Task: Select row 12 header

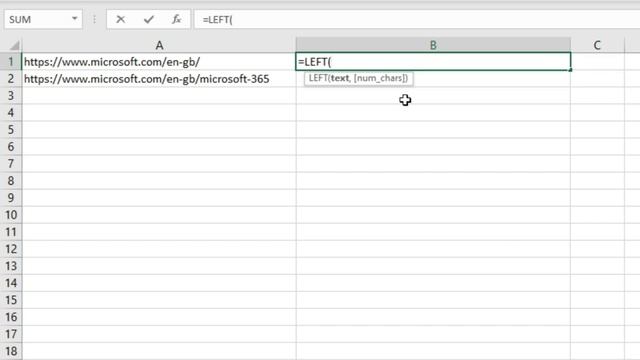Action: (x=11, y=249)
